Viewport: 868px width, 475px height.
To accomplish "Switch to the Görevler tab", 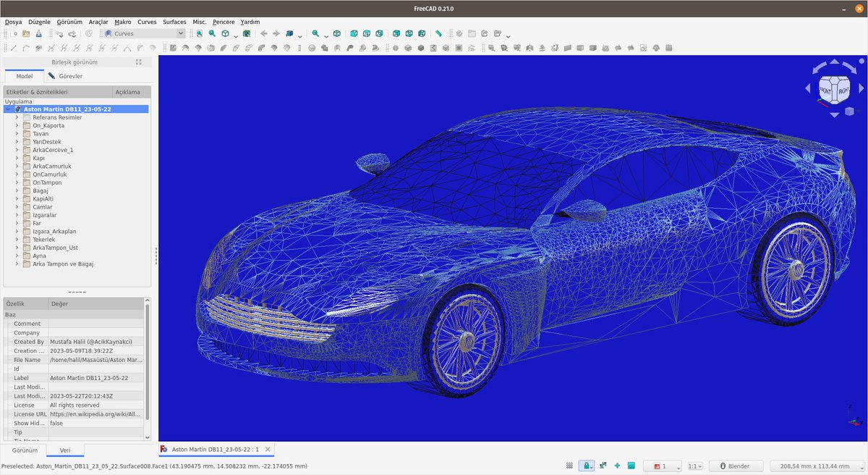I will (x=65, y=76).
